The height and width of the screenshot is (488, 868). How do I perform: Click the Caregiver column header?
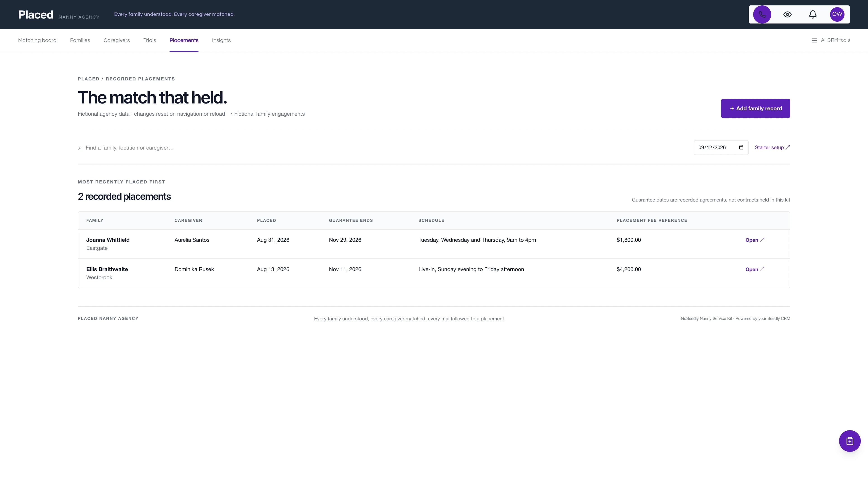[x=188, y=221]
